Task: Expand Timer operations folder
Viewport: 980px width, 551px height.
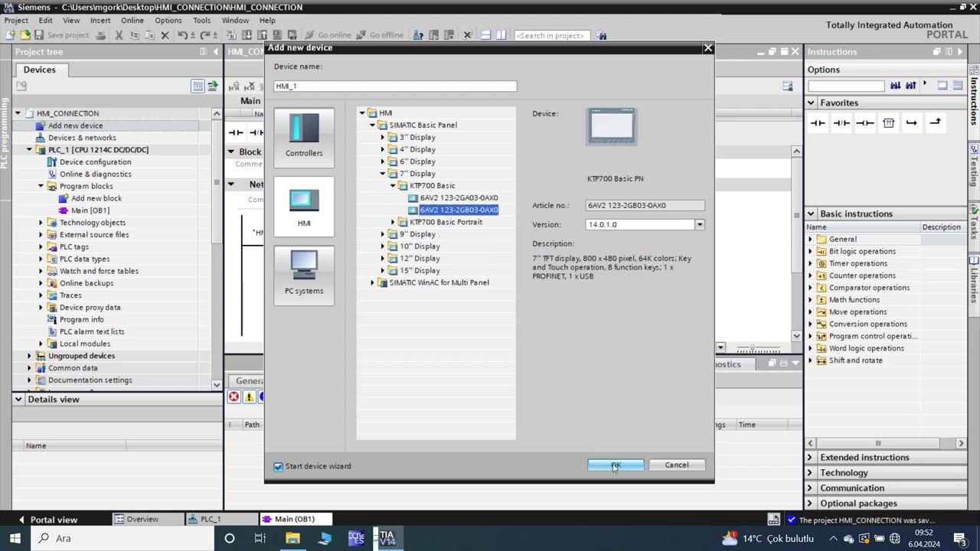Action: (x=810, y=263)
